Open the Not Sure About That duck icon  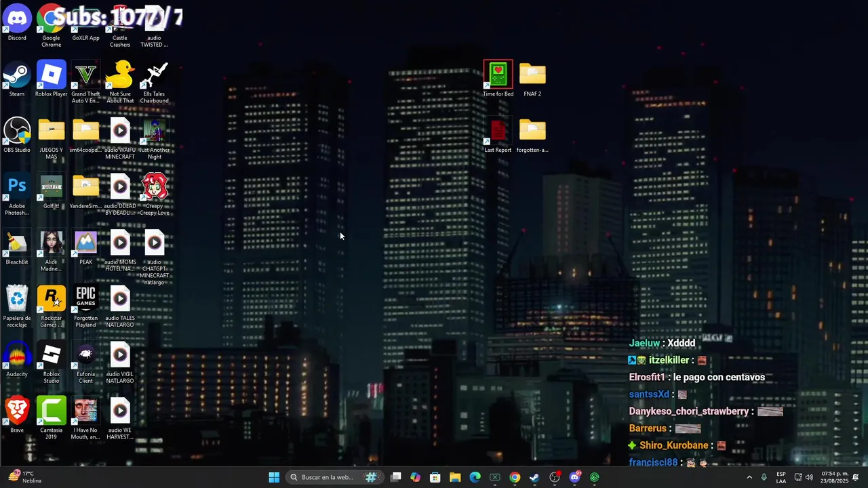click(120, 82)
